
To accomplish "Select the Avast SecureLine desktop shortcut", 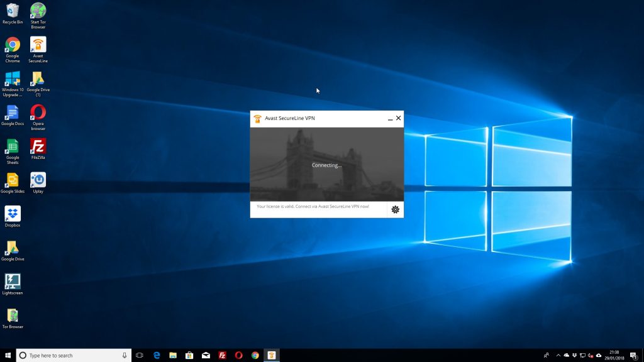I will (x=38, y=50).
